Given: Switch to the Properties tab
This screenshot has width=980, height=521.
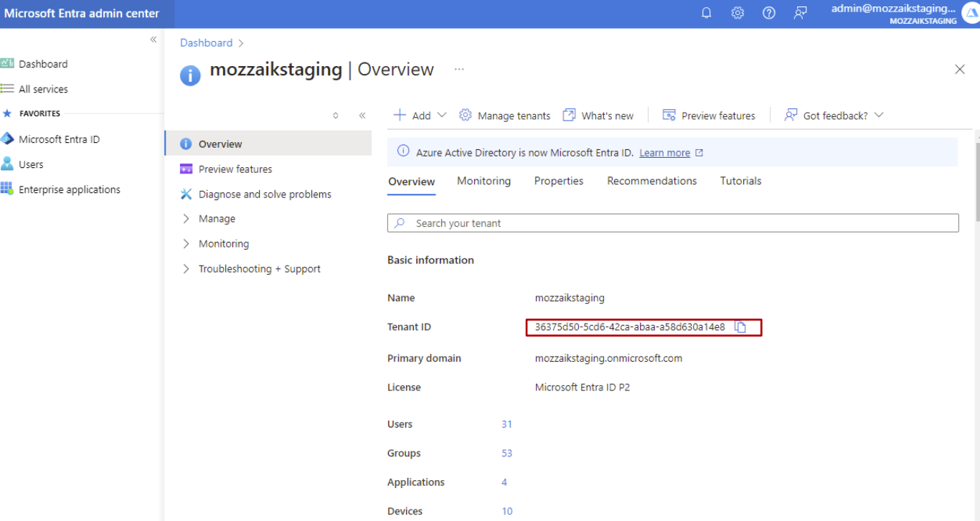Looking at the screenshot, I should tap(559, 181).
